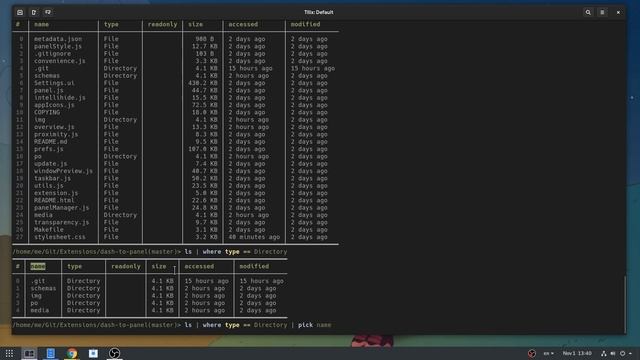Select prefs.js in the file listing
The width and height of the screenshot is (640, 360).
click(x=49, y=149)
